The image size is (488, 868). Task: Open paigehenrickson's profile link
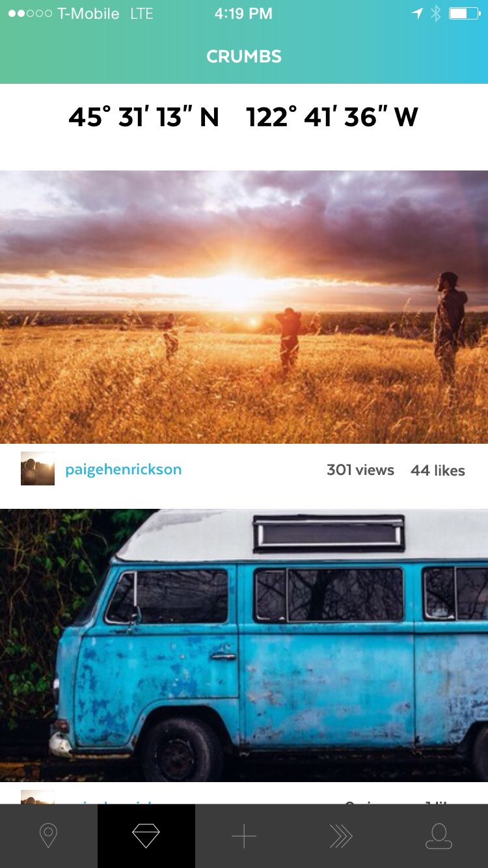(x=123, y=470)
